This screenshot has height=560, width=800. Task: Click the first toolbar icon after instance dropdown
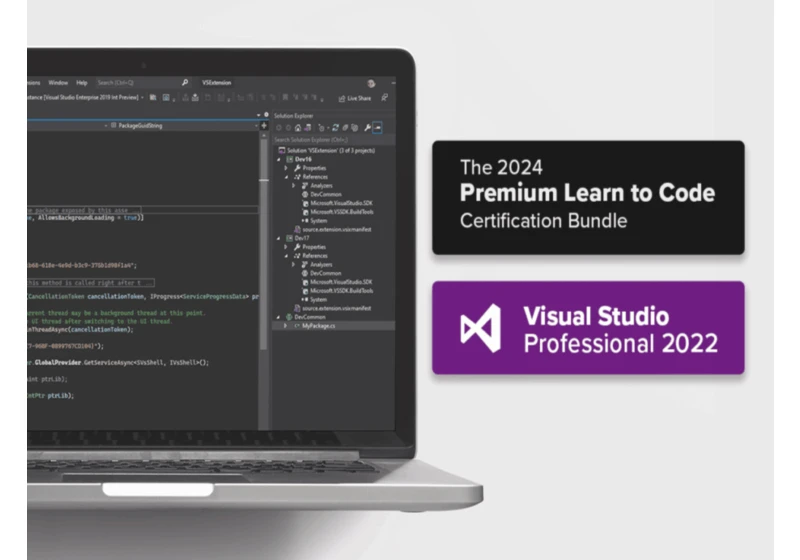coord(153,97)
